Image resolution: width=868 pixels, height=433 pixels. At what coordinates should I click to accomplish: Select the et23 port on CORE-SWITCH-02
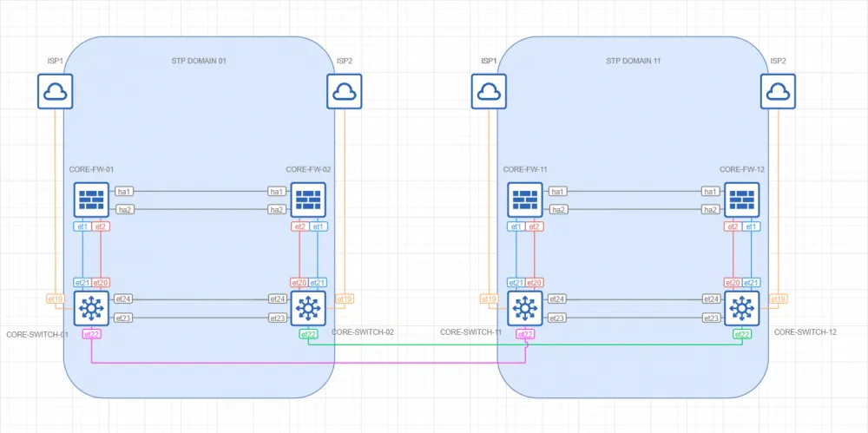(x=278, y=318)
